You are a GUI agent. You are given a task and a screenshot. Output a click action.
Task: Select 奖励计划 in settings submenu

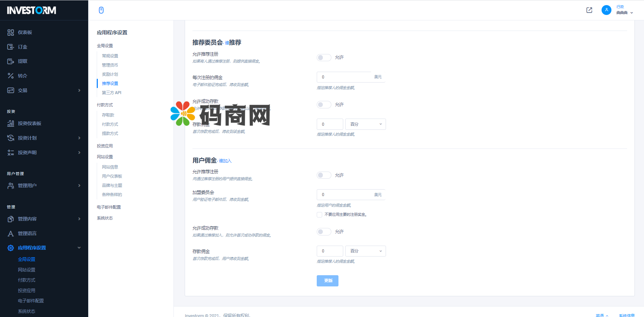coord(110,74)
